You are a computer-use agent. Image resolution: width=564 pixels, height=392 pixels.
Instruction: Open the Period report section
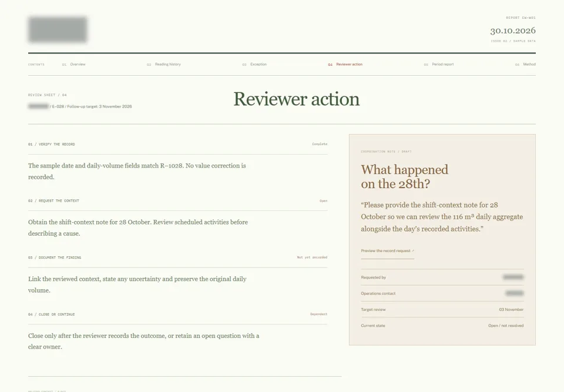438,65
